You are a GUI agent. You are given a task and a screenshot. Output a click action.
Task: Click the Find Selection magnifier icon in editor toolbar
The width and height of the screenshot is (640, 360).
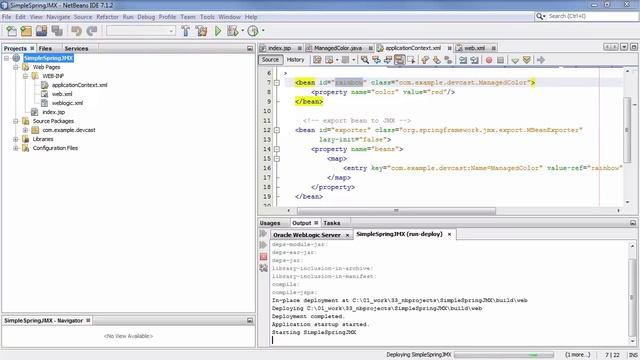pyautogui.click(x=365, y=60)
